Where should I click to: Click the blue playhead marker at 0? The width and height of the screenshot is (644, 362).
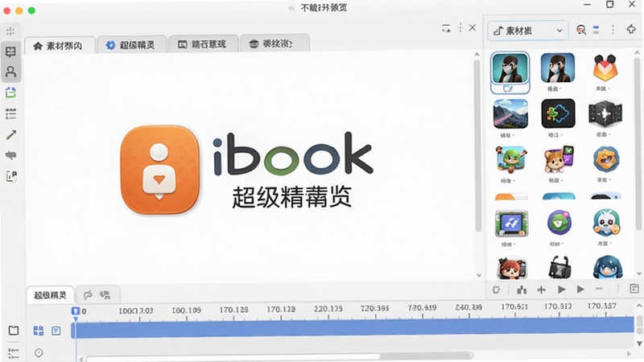[x=76, y=311]
